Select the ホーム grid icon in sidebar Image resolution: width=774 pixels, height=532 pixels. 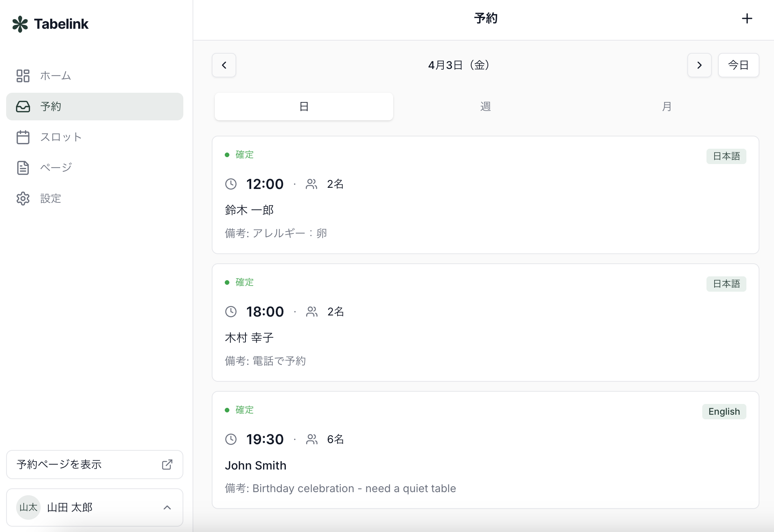tap(23, 76)
